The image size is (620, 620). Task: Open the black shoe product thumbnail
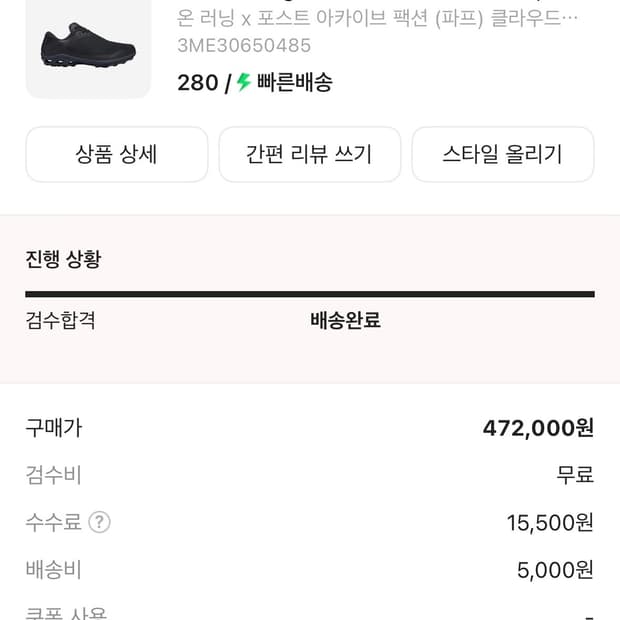pyautogui.click(x=88, y=50)
